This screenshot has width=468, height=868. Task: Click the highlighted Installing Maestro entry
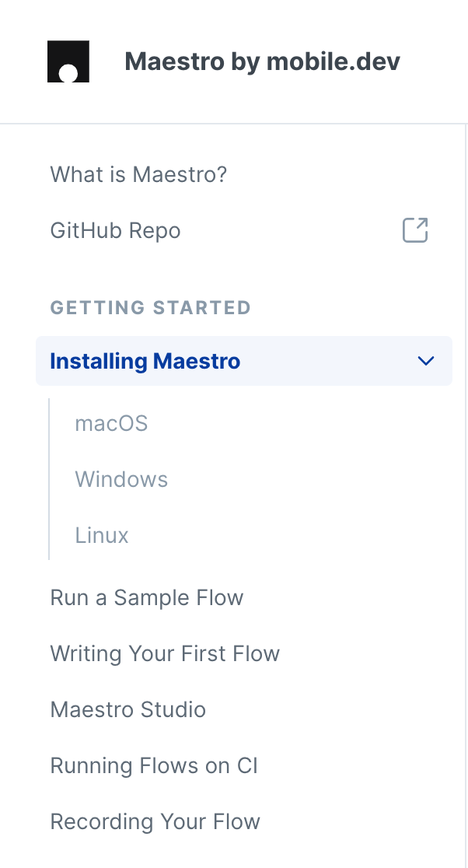point(145,361)
